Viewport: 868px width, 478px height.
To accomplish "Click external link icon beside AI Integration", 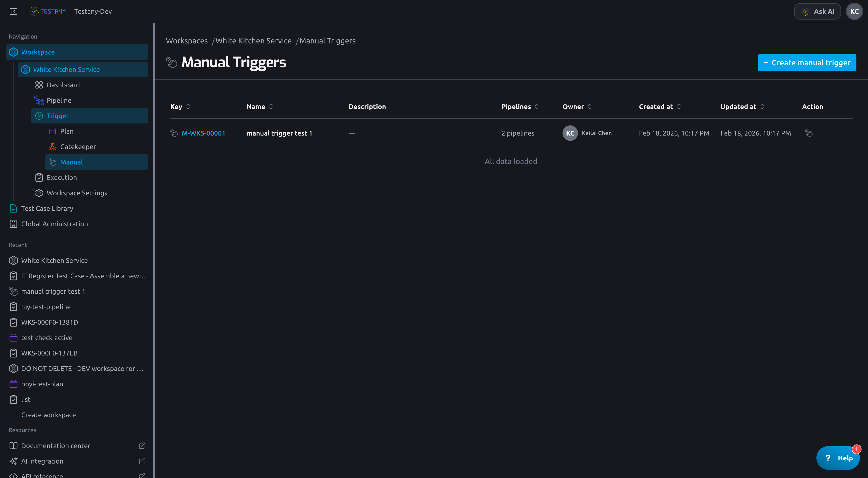I will click(x=142, y=461).
